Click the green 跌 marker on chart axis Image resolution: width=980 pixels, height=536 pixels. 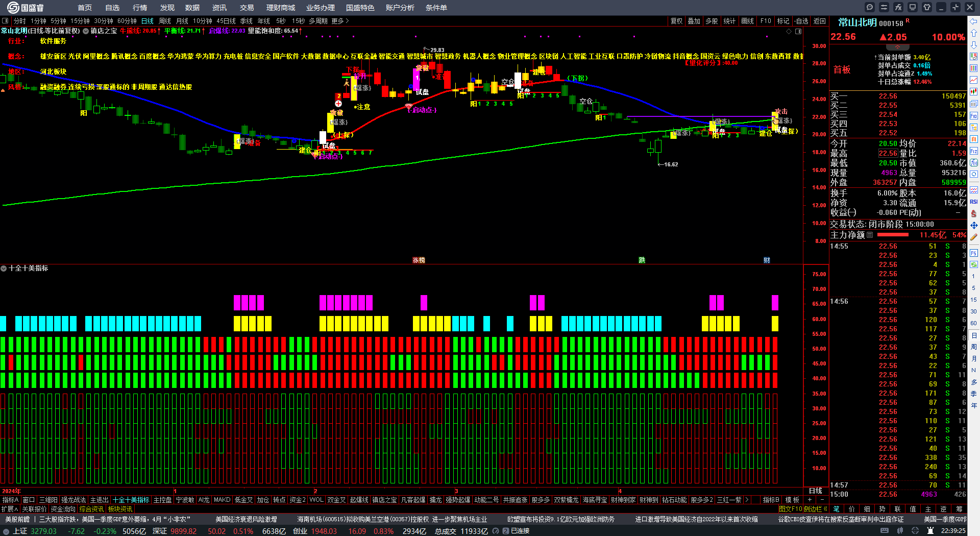pos(642,260)
